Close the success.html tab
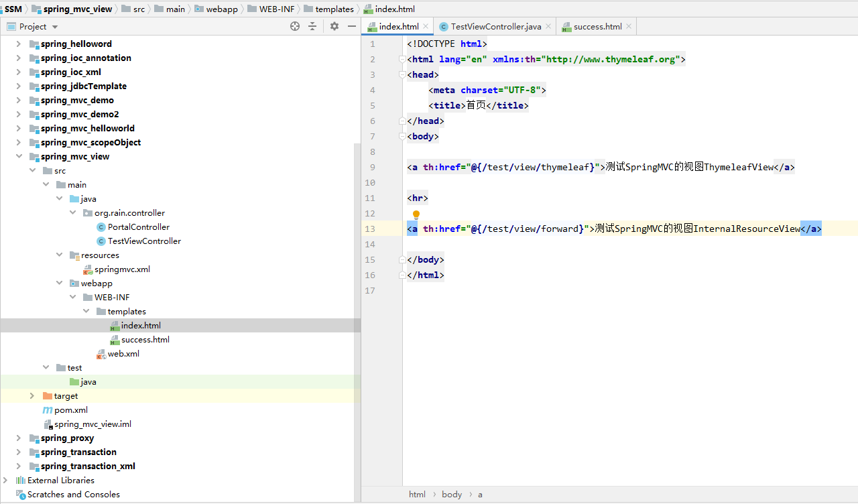This screenshot has height=504, width=858. click(x=628, y=27)
